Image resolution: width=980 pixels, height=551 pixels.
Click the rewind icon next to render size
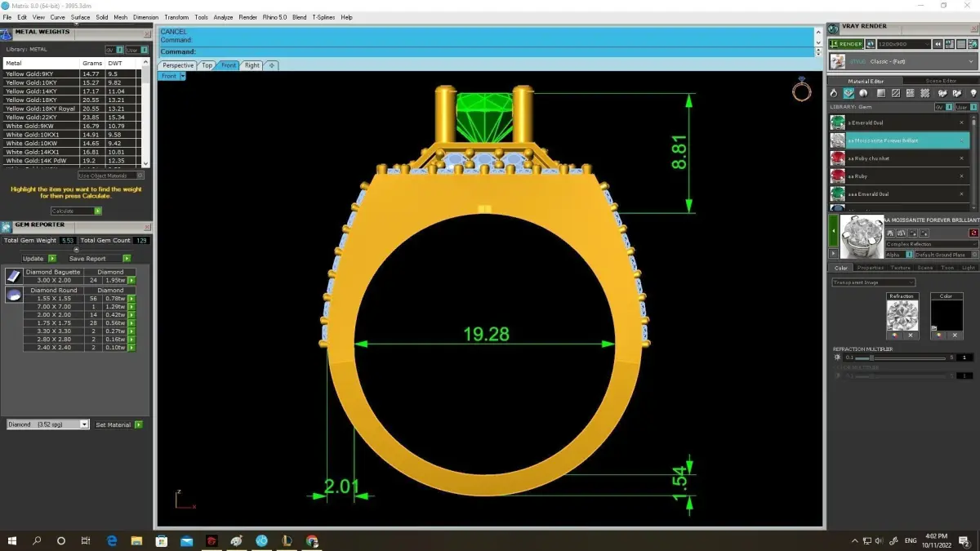click(939, 44)
